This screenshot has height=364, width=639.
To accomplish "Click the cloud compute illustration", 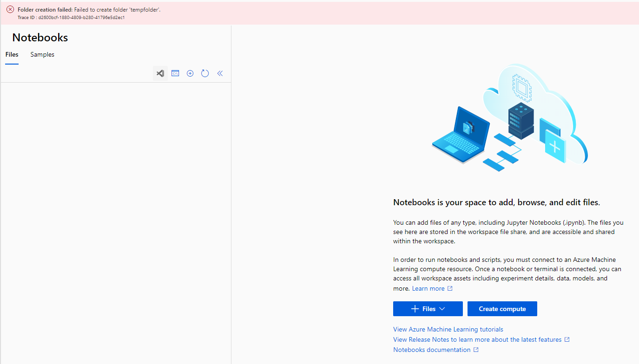I will pyautogui.click(x=510, y=118).
